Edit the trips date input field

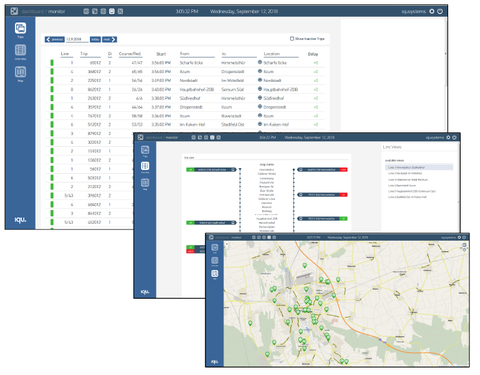point(77,39)
